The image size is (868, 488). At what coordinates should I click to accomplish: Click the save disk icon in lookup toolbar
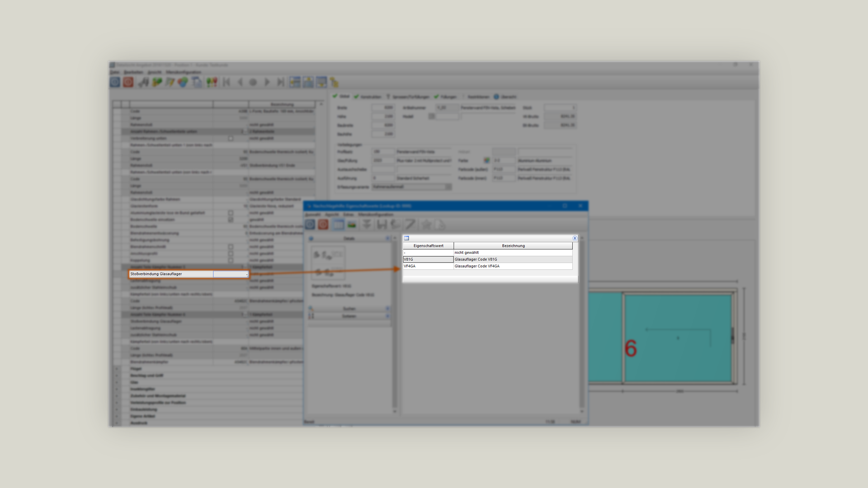coord(382,224)
